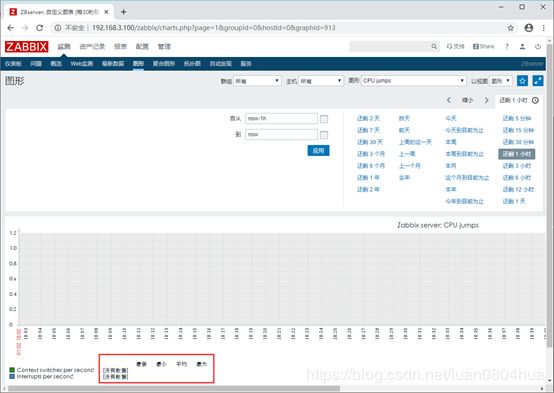Open the user profile icon
The image size is (554, 393).
(522, 46)
